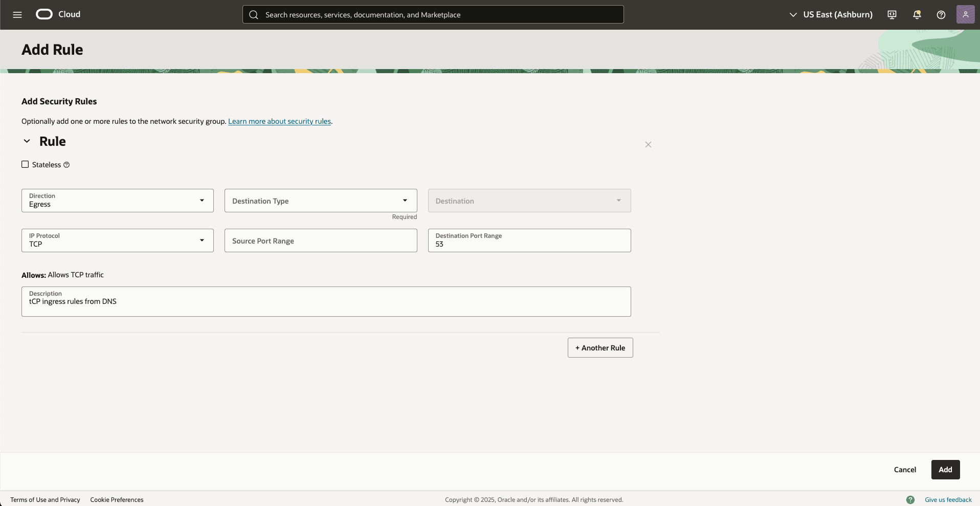Screen dimensions: 980x506
Task: Open the notifications bell
Action: 917,14
